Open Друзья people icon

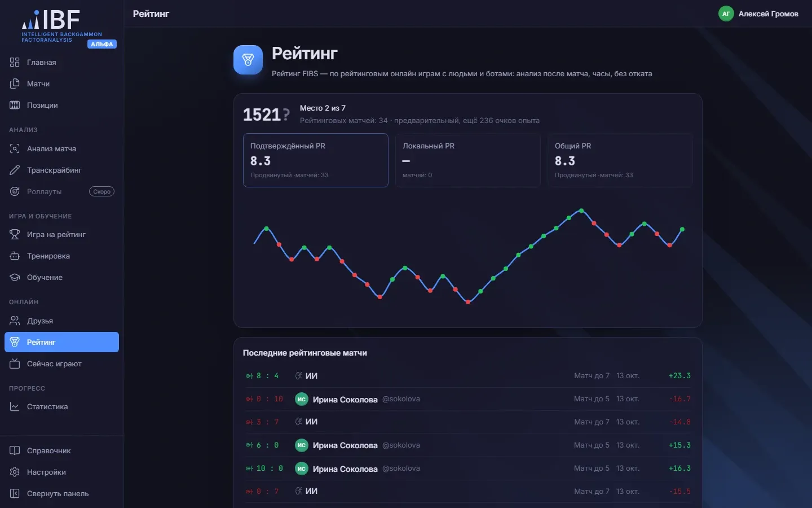tap(15, 321)
